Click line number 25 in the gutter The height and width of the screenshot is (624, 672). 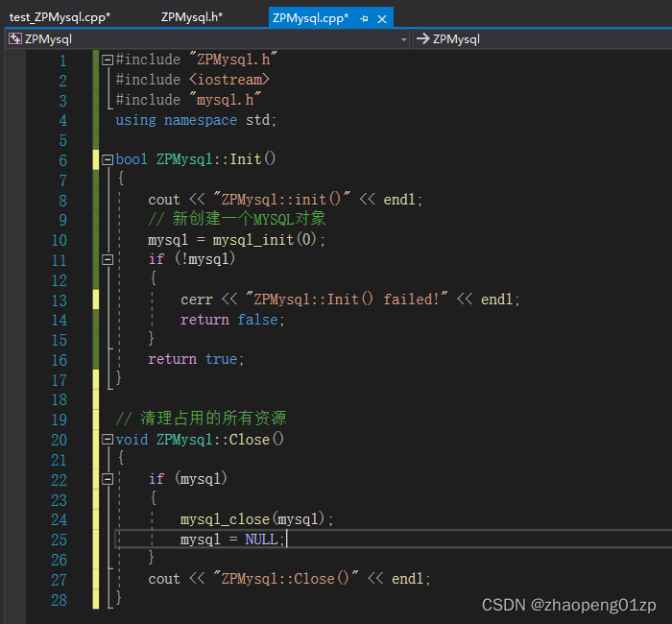pyautogui.click(x=60, y=540)
